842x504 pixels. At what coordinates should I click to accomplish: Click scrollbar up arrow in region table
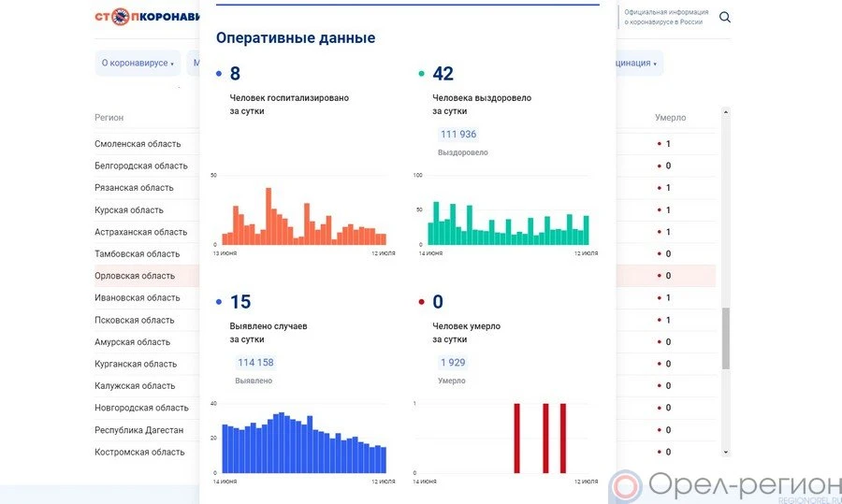[725, 112]
